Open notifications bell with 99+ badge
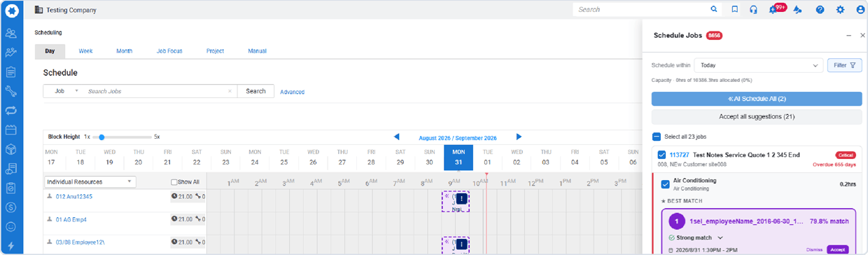Viewport: 868px width, 255px height. pyautogui.click(x=774, y=10)
